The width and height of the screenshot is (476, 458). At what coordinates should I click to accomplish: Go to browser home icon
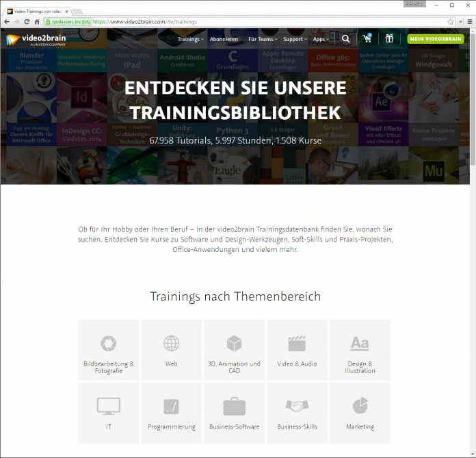click(x=37, y=22)
